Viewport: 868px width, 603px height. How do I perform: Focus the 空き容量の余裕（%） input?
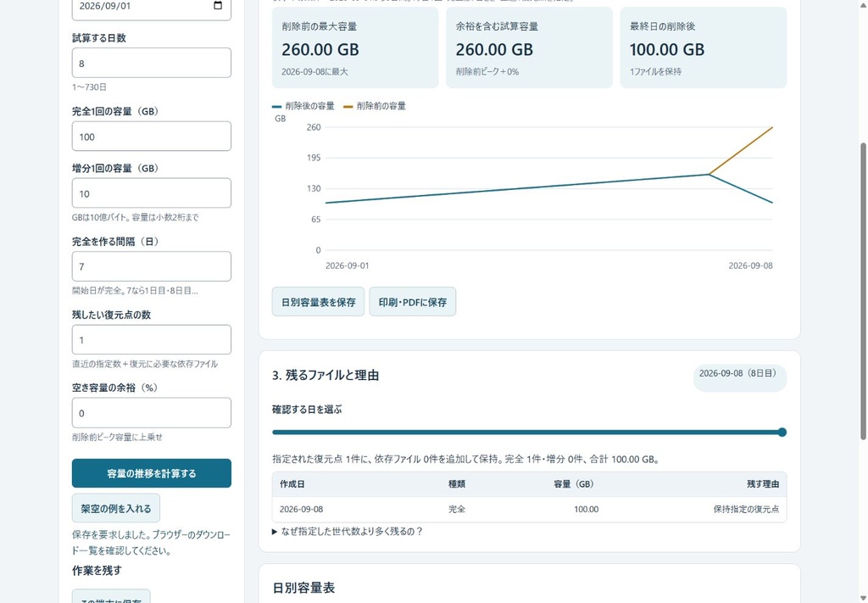tap(152, 412)
